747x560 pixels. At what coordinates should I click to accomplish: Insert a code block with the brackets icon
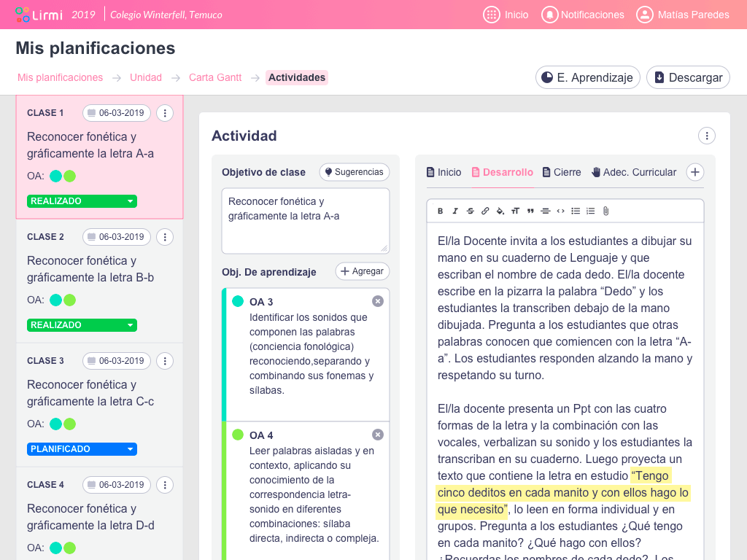561,211
